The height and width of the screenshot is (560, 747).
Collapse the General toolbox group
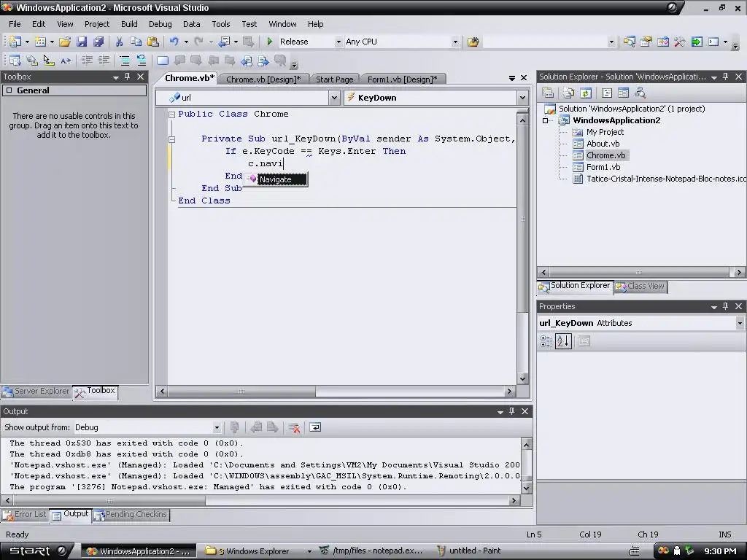point(9,90)
